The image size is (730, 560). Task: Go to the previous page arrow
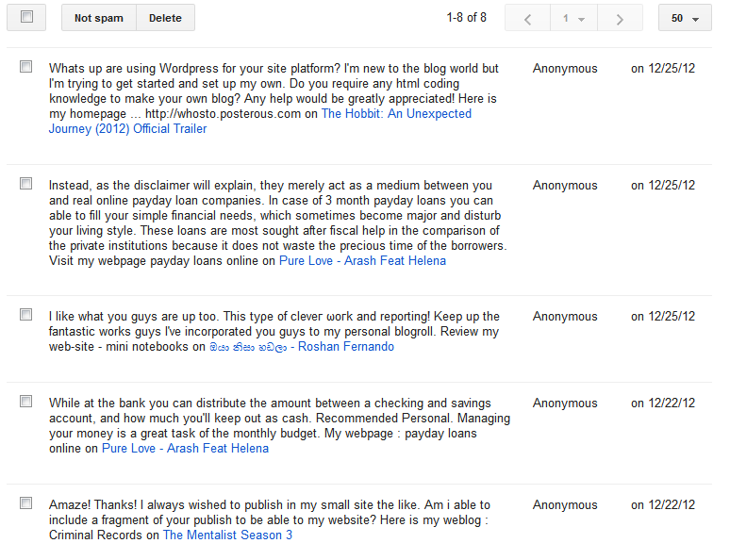(x=527, y=18)
